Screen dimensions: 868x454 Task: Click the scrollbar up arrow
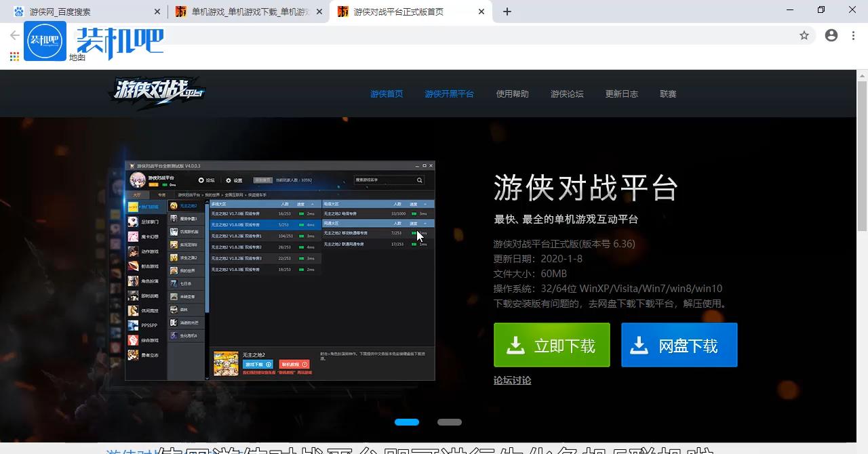[x=862, y=75]
